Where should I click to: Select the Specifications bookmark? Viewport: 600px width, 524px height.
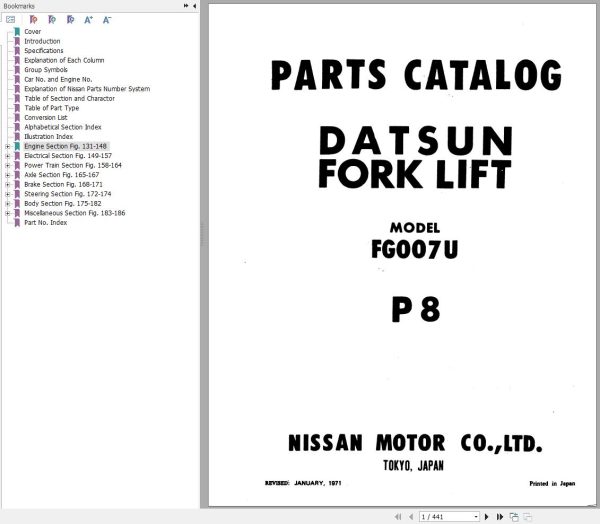pyautogui.click(x=44, y=51)
